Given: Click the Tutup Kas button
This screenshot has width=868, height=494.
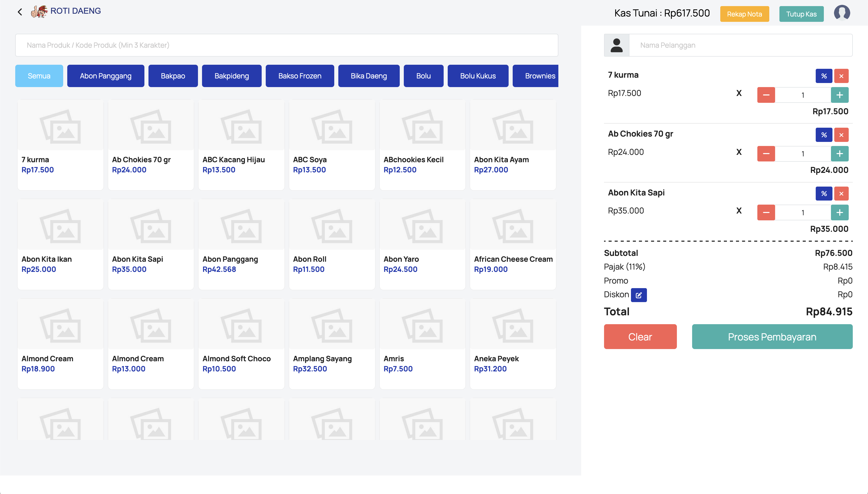Looking at the screenshot, I should pyautogui.click(x=801, y=14).
